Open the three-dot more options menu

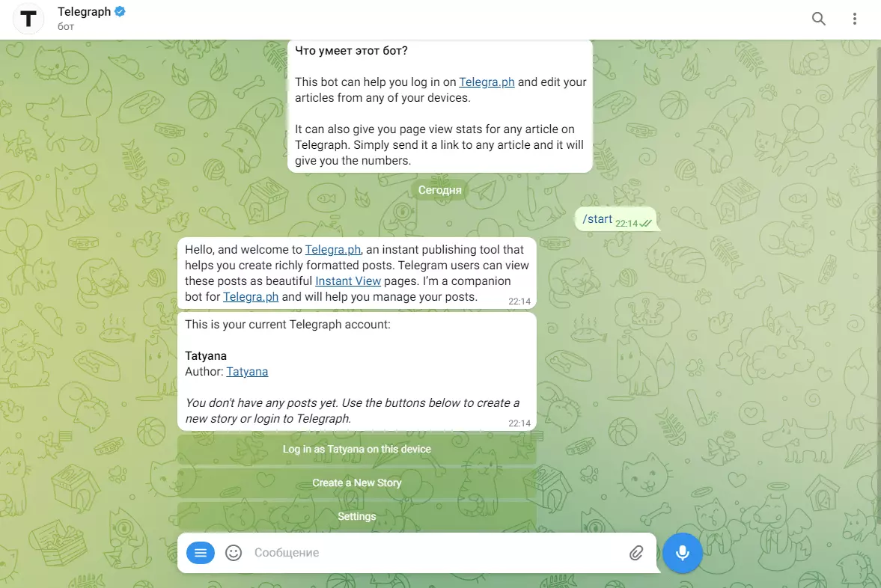(x=855, y=19)
